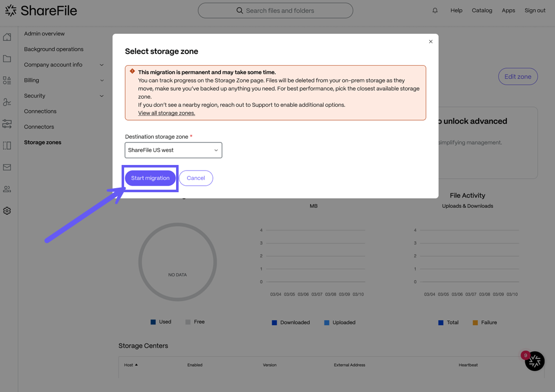Toggle the Used legend swatch
Viewport: 555px width, 392px height.
[153, 322]
